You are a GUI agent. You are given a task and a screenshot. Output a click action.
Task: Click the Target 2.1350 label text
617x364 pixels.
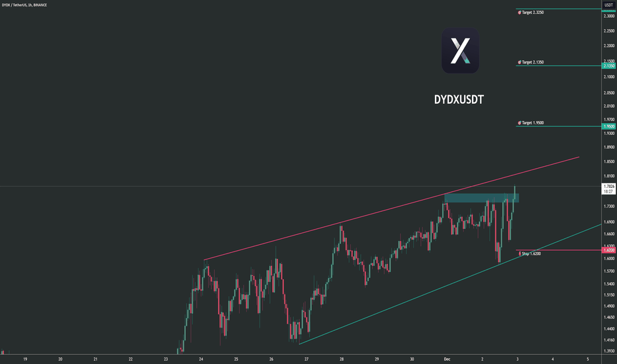point(533,62)
